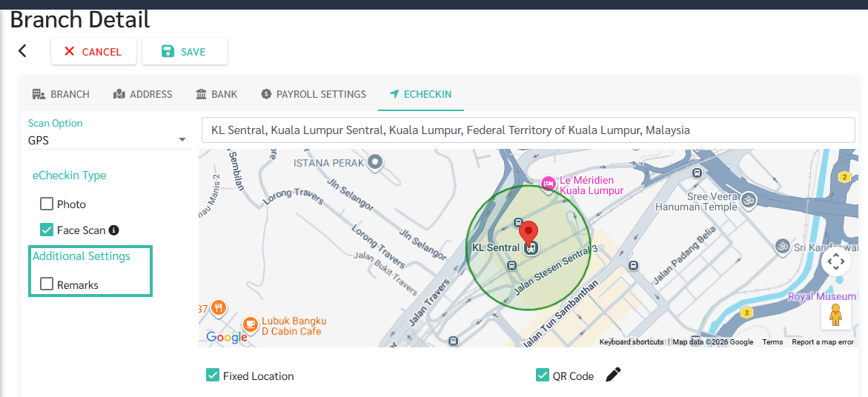Open the BRANCH tab
This screenshot has height=397, width=868.
(61, 94)
